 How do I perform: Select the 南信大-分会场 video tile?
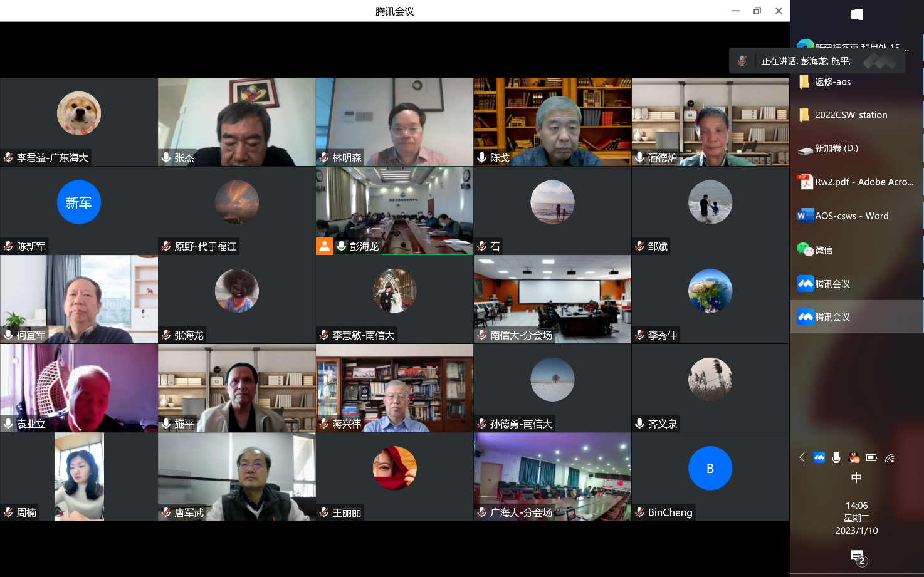552,296
